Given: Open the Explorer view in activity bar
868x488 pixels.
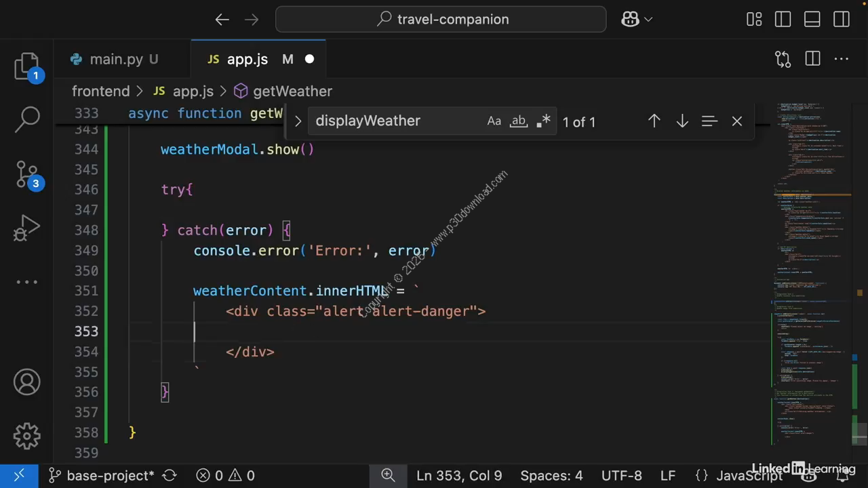Looking at the screenshot, I should click(27, 66).
